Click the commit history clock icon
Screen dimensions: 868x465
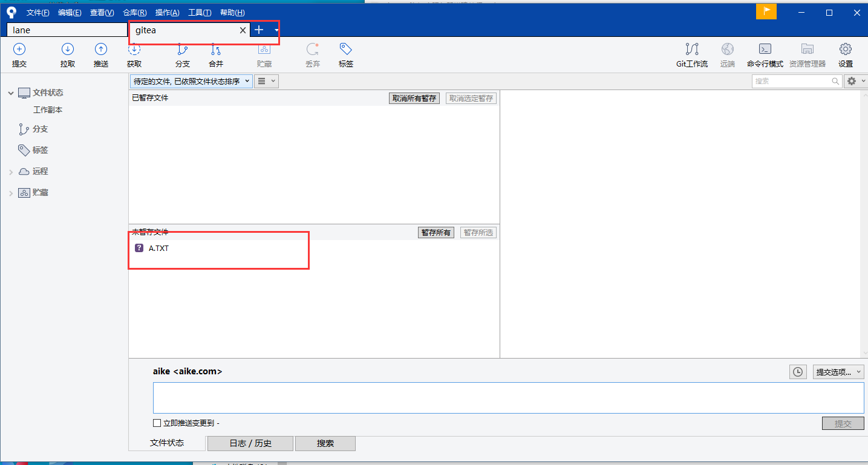tap(798, 372)
